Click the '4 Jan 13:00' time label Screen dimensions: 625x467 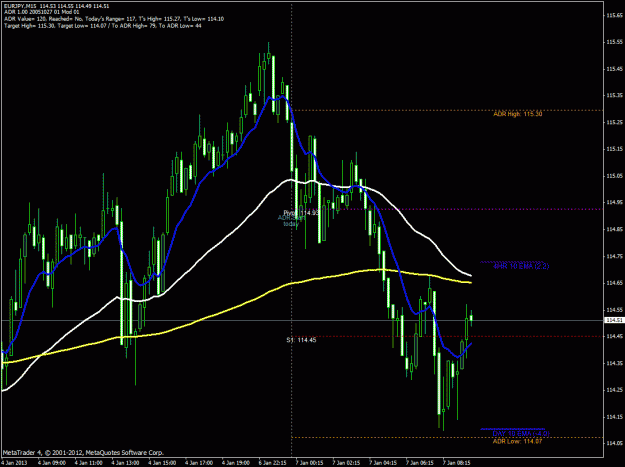pos(126,463)
